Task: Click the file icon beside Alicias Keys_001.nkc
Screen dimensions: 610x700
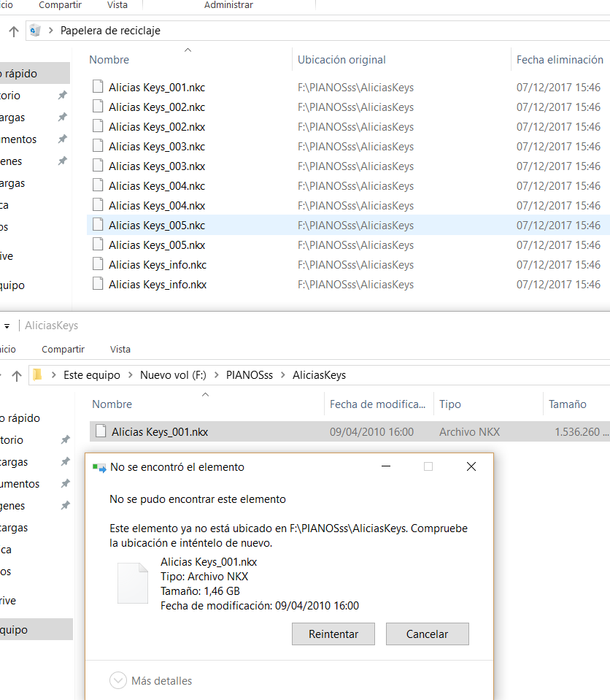Action: (x=98, y=87)
